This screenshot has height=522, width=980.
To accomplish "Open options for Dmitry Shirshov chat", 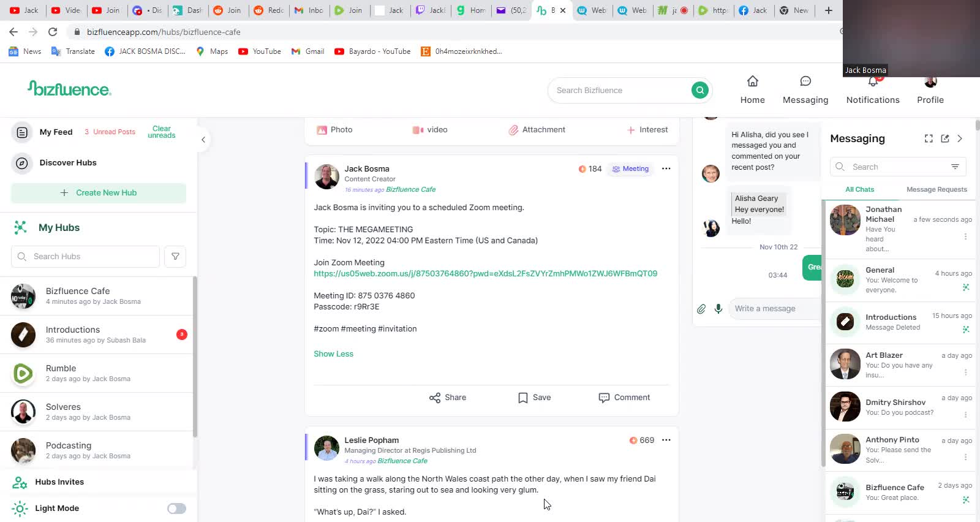I will point(966,415).
